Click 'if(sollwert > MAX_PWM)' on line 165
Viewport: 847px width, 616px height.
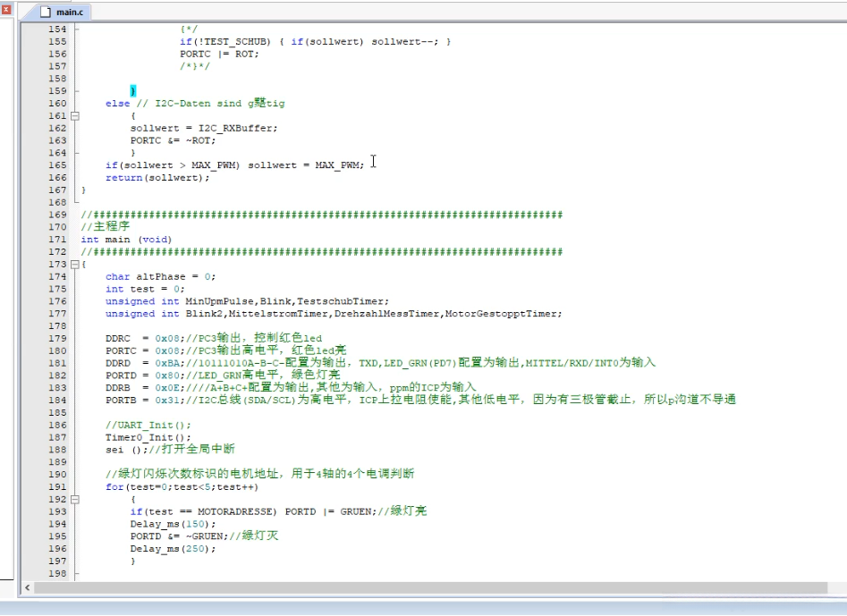173,165
